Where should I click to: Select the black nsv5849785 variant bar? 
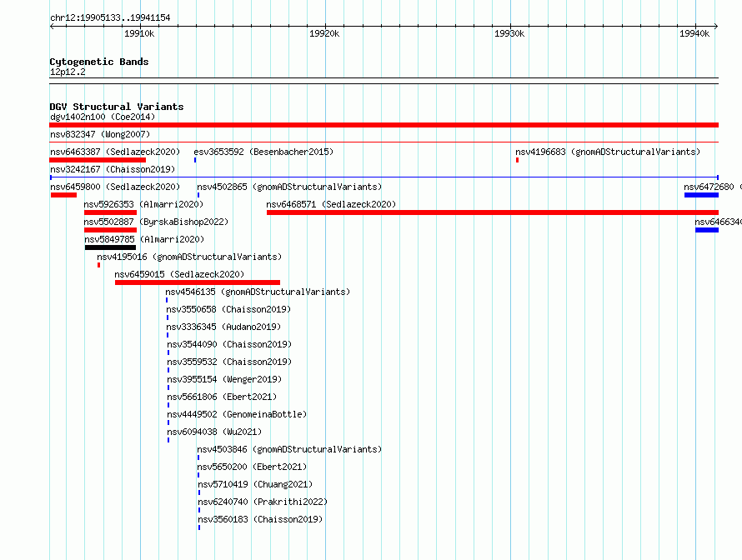click(x=110, y=247)
